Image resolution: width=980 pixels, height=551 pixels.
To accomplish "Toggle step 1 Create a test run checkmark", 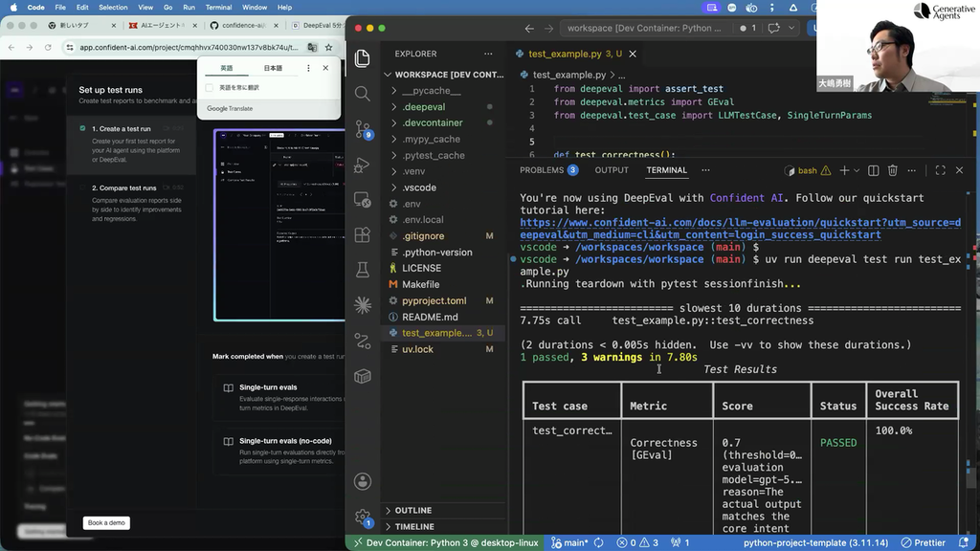I will [82, 128].
